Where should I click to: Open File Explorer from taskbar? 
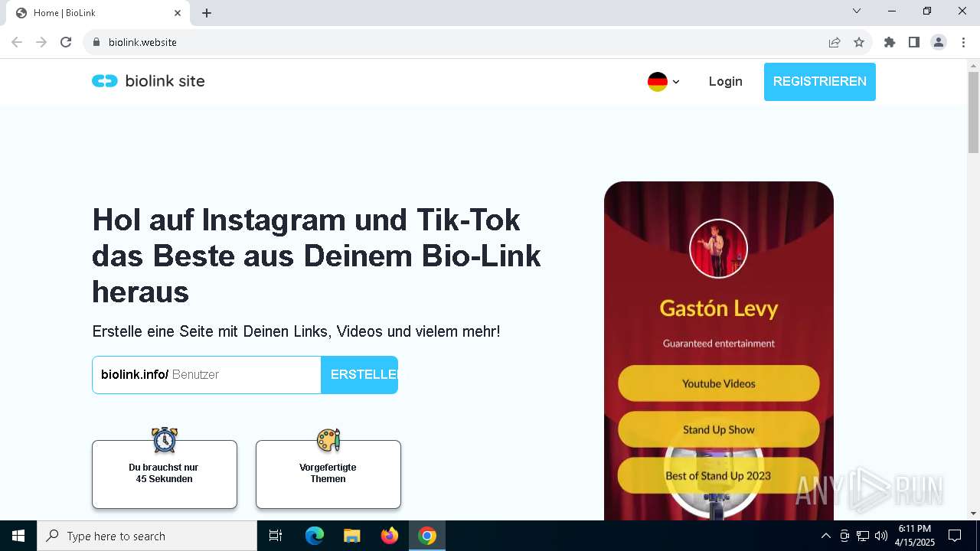(351, 536)
